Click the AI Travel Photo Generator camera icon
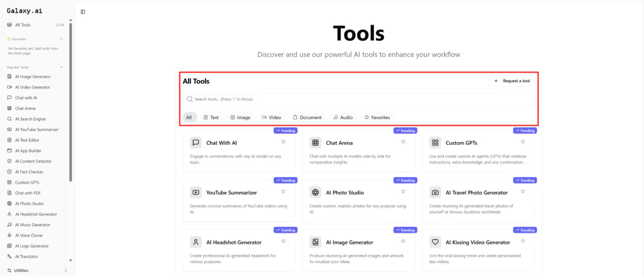Screen dimensions: 644x276 435,192
